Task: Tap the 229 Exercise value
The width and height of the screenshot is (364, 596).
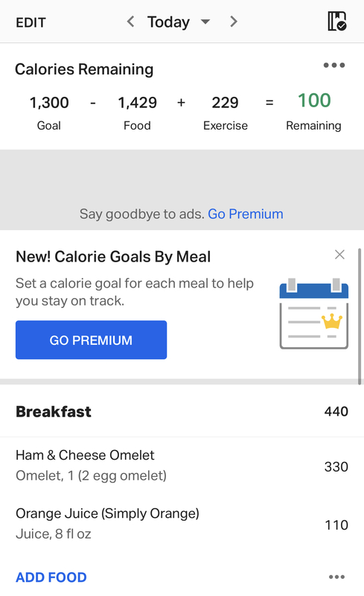Action: [226, 103]
